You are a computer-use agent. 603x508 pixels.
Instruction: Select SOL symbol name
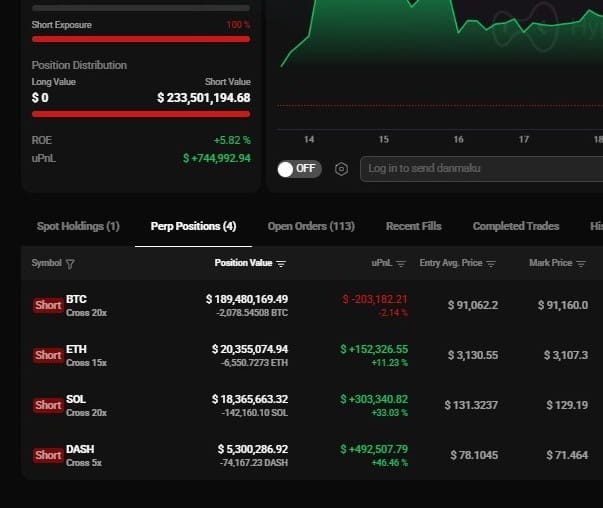pyautogui.click(x=76, y=399)
